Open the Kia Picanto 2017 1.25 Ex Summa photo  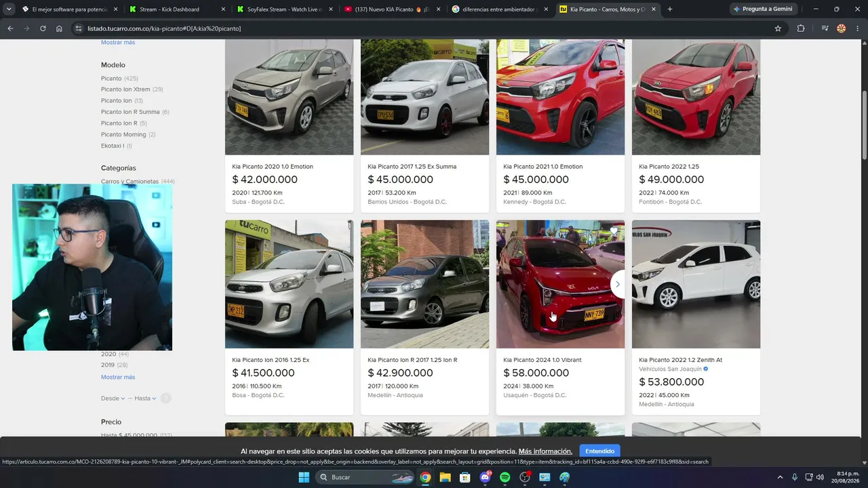425,97
